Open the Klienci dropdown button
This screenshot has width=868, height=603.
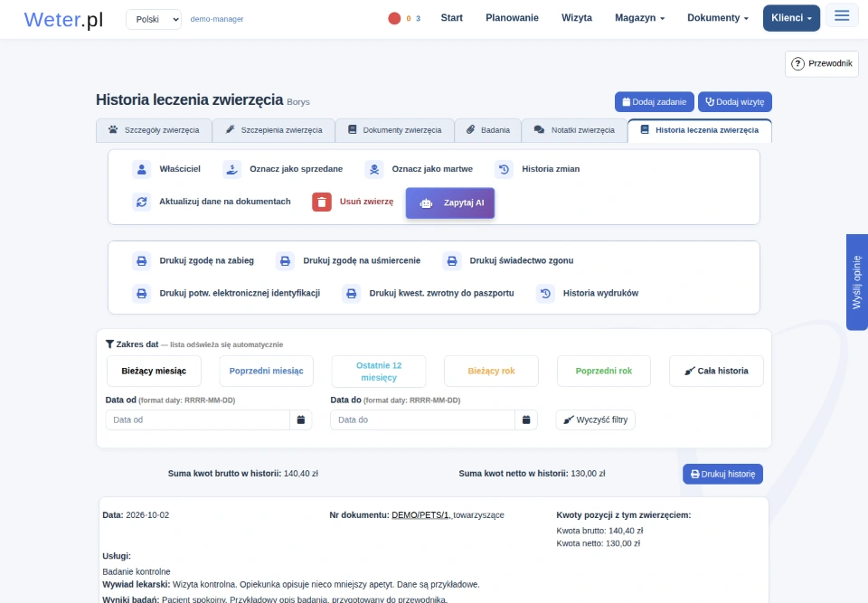(x=791, y=18)
